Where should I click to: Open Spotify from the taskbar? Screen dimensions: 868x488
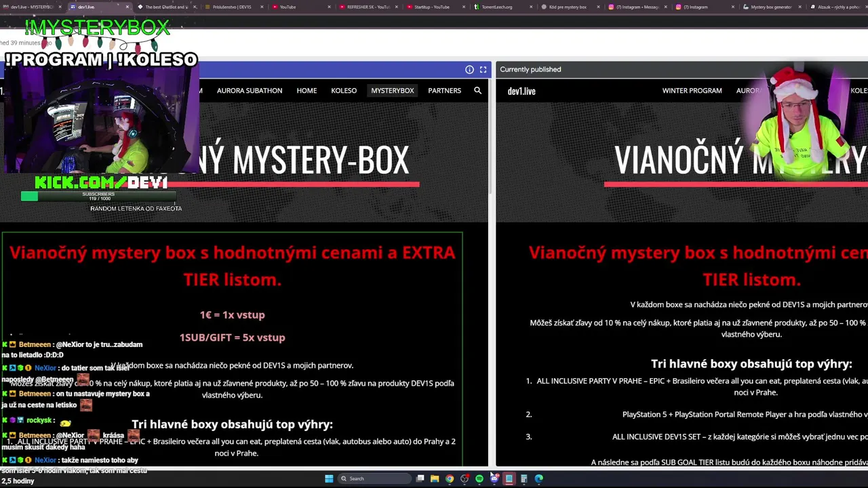coord(479,479)
